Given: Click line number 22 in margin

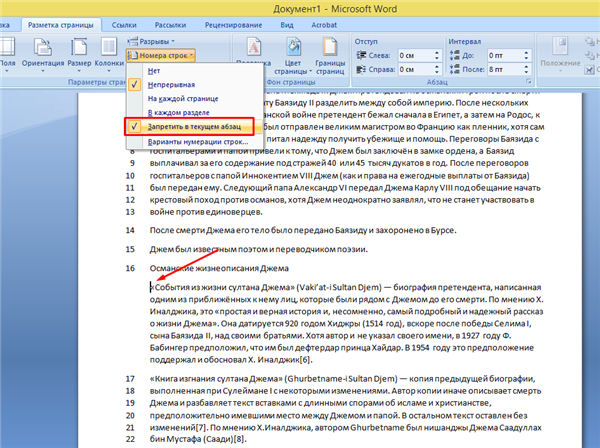Looking at the screenshot, I should (x=130, y=439).
